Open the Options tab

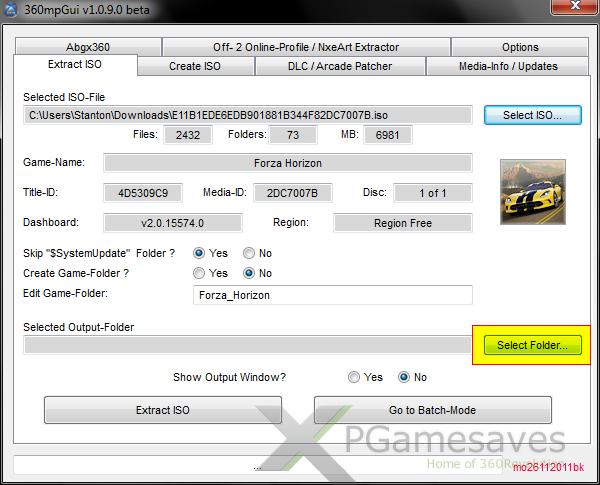520,47
